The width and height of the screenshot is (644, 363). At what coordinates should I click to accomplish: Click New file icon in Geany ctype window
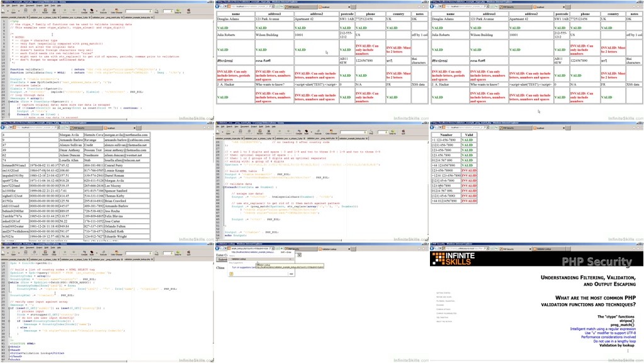(3, 11)
